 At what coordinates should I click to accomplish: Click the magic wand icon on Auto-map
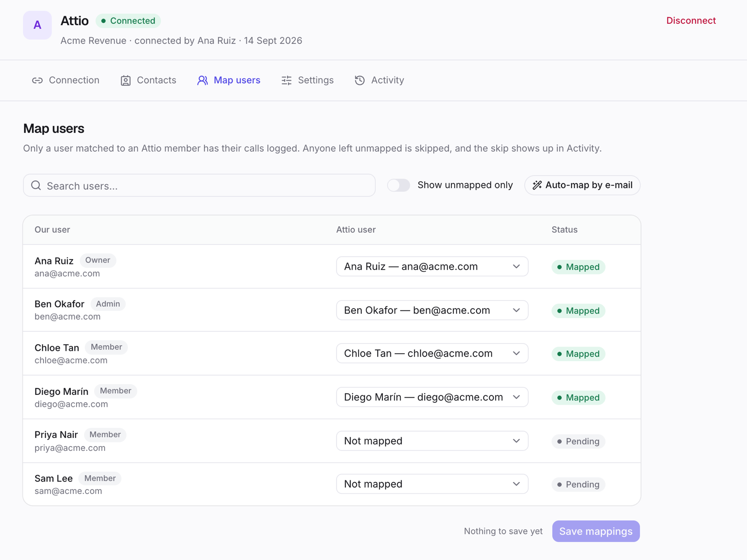point(537,185)
